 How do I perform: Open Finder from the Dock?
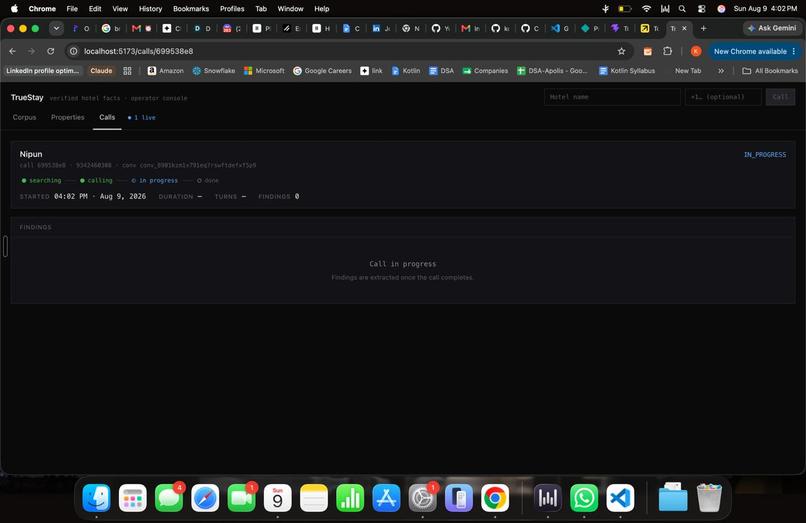[x=96, y=498]
